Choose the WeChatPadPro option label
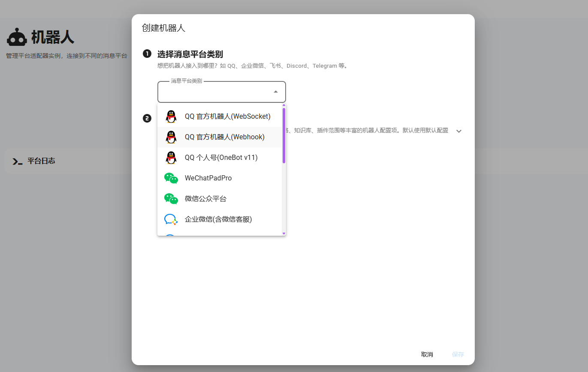The width and height of the screenshot is (588, 372). tap(208, 178)
